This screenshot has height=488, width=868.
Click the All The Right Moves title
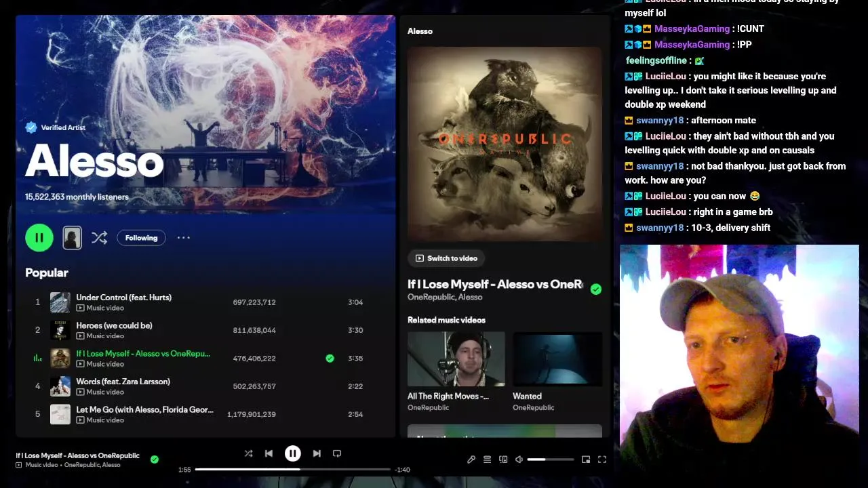coord(448,396)
